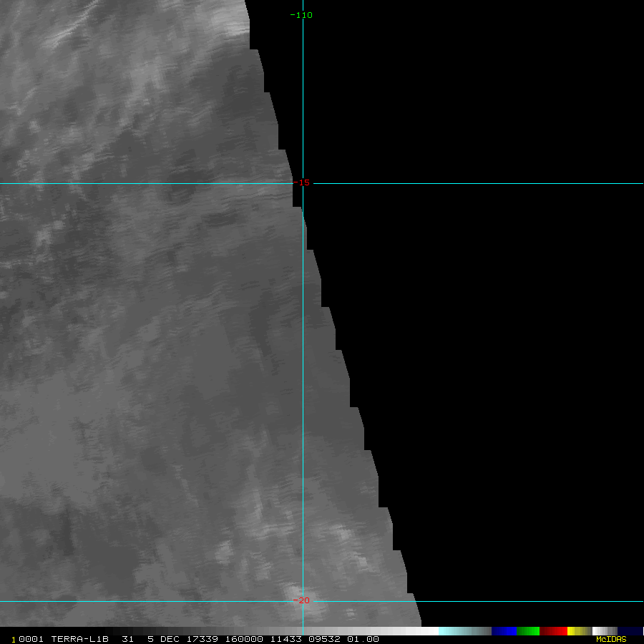
Task: Click the dark navy segment of color bar
Action: coord(630,631)
